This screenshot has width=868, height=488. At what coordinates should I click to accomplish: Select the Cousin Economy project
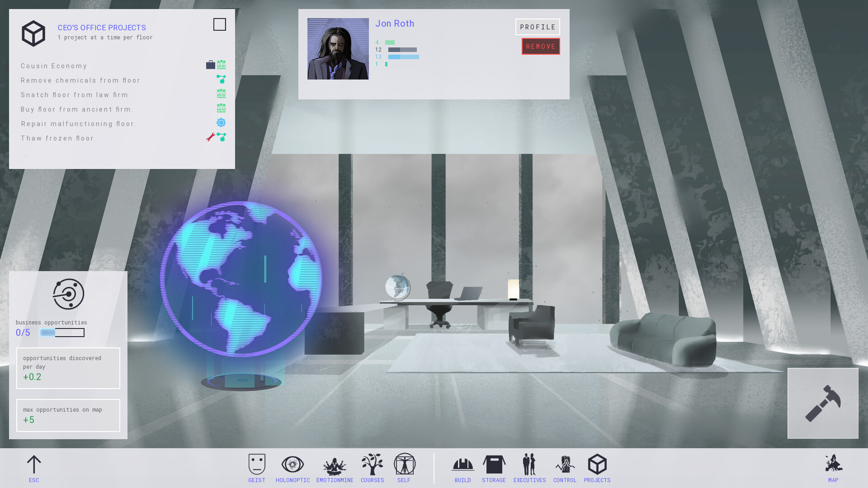point(54,66)
